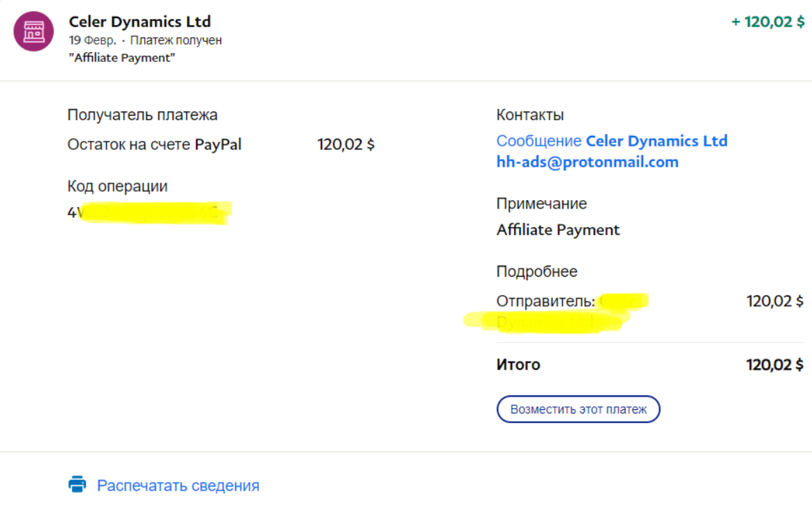812x511 pixels.
Task: Click the Примечание heading
Action: click(x=541, y=204)
